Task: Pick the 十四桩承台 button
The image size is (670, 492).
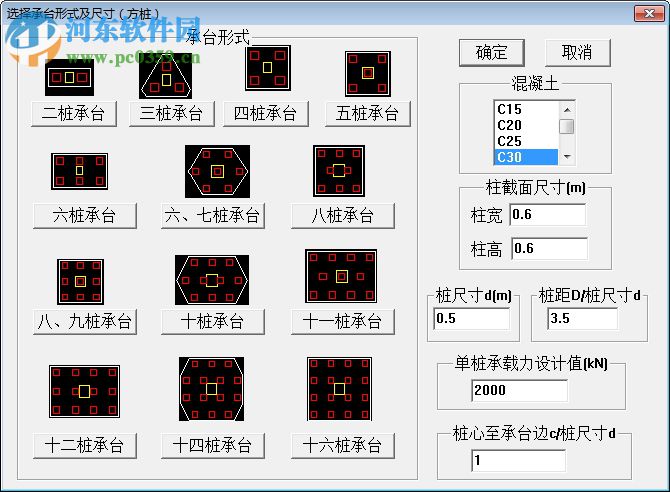Action: point(213,445)
